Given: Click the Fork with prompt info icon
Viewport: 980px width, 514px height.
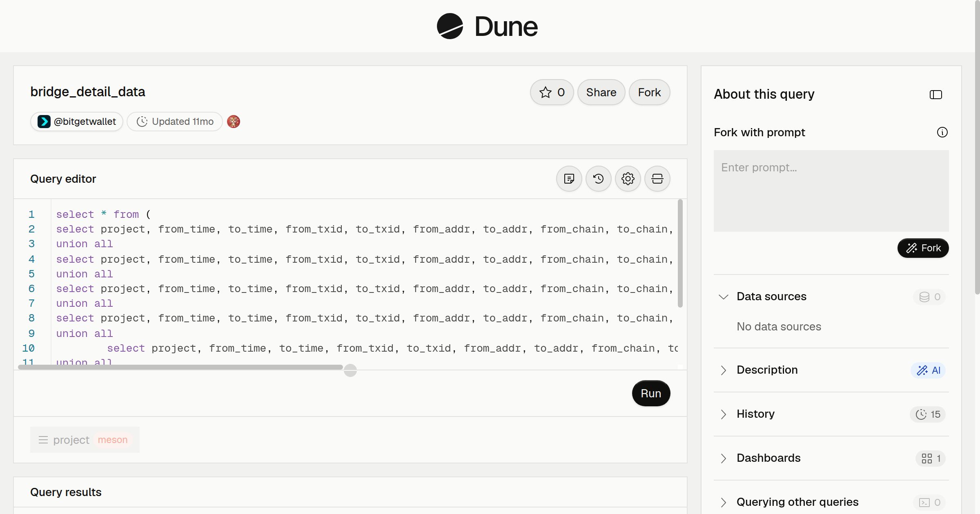Looking at the screenshot, I should pos(942,132).
